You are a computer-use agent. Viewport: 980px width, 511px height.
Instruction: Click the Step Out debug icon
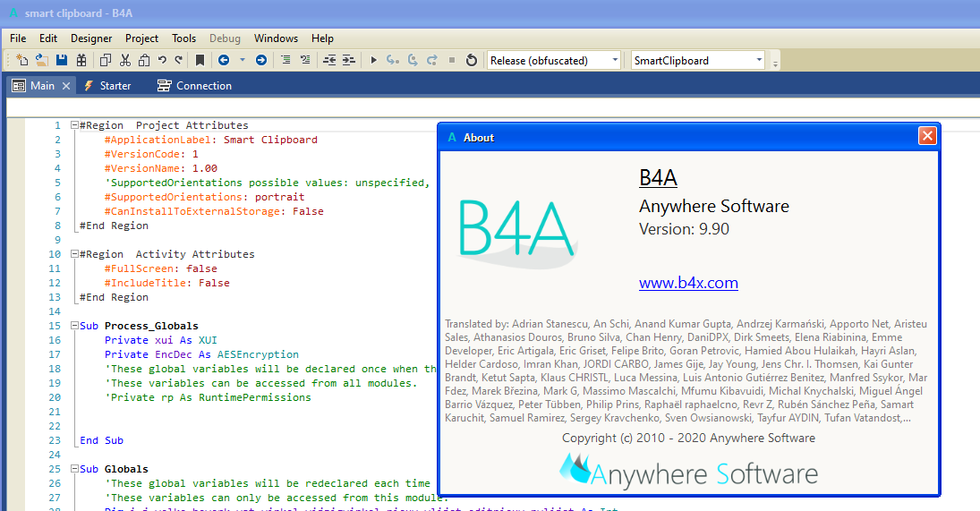(x=432, y=60)
